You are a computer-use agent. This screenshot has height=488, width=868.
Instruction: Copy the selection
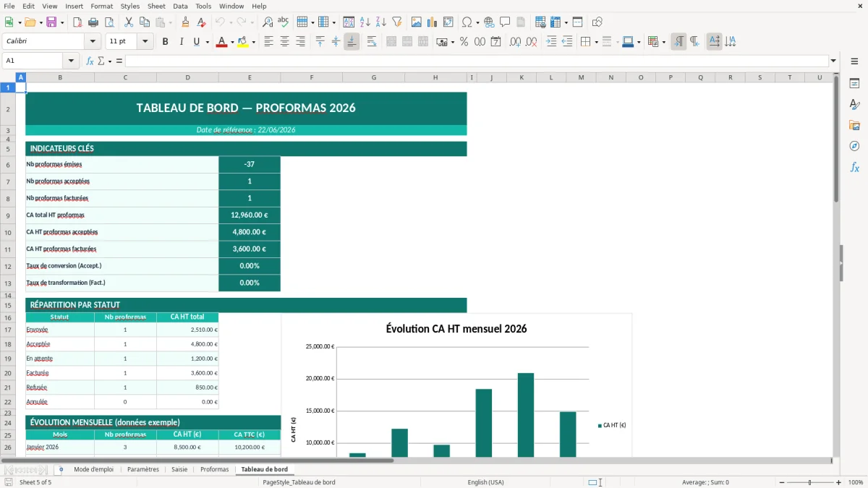coord(144,22)
